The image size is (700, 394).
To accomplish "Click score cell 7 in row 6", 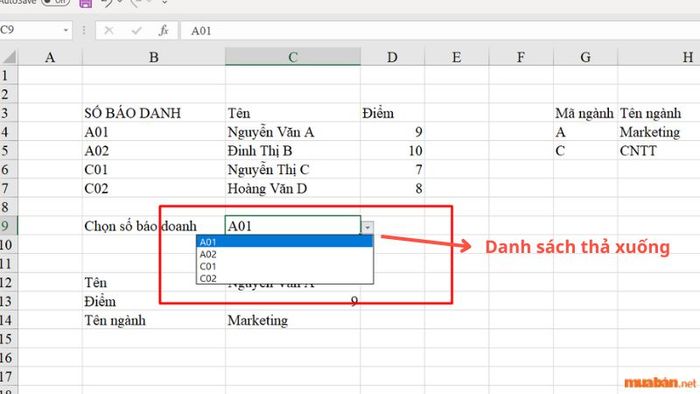I will 392,169.
